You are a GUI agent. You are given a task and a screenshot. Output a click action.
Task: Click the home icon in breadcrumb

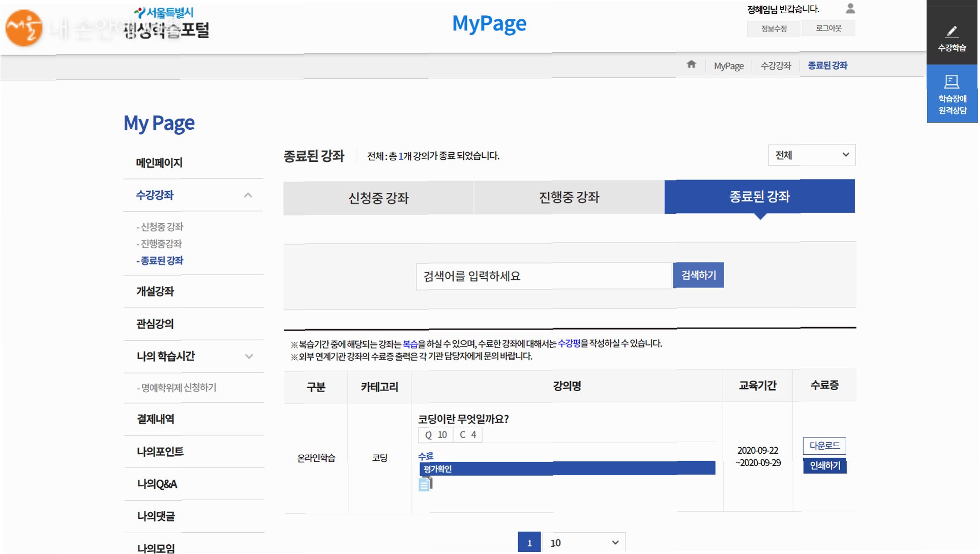point(692,65)
